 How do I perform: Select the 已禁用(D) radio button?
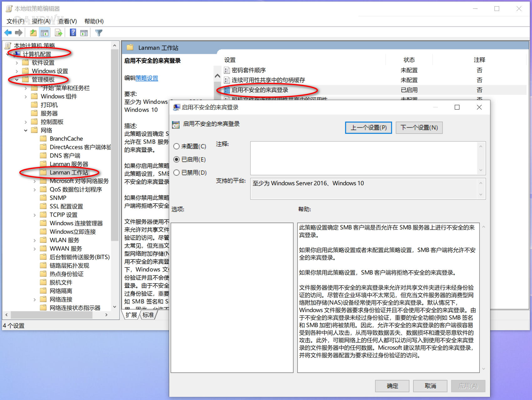[x=176, y=172]
